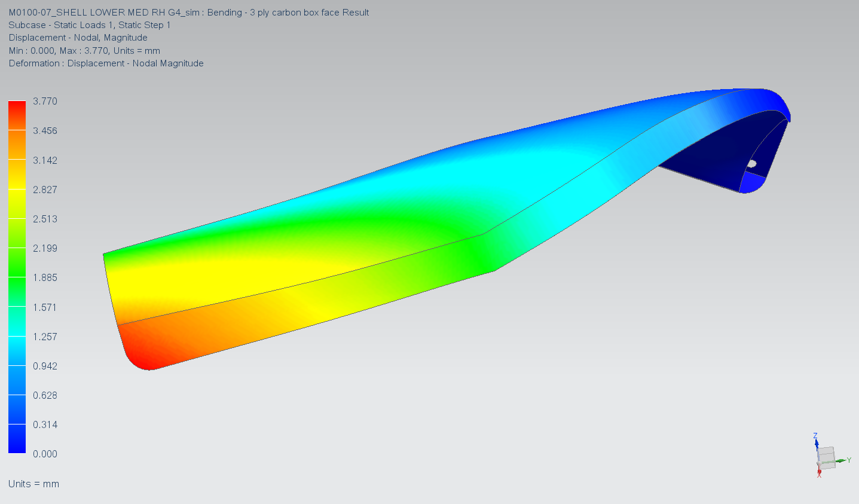Click the result title line with 'Bending - 3 ply carbon'

(x=188, y=13)
